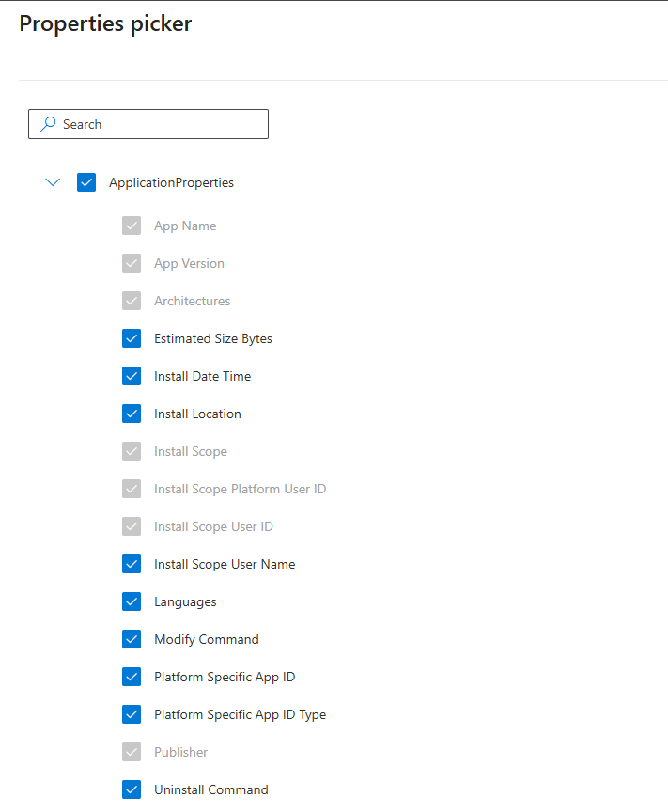Screen dimensions: 668x812
Task: Click the Install Scope User ID label
Action: pos(213,526)
